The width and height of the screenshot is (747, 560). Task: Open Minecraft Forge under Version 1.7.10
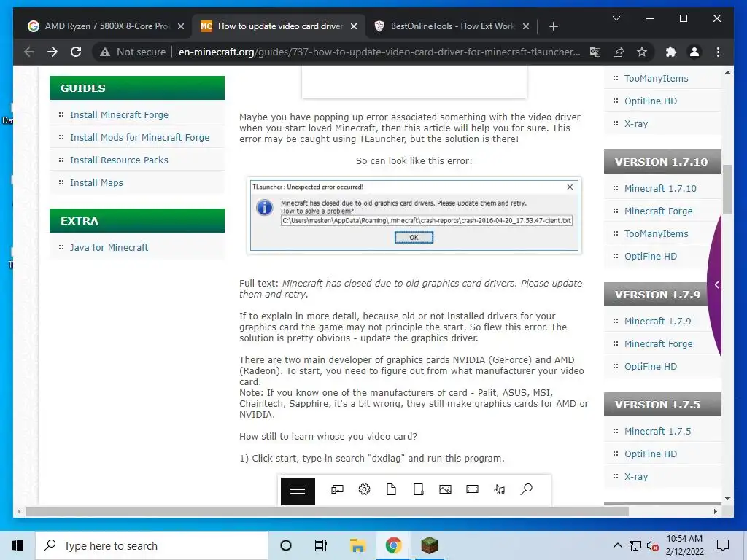point(659,211)
